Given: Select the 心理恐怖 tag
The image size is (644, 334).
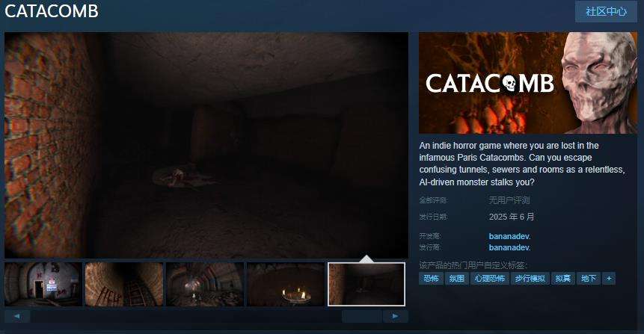Looking at the screenshot, I should [490, 279].
